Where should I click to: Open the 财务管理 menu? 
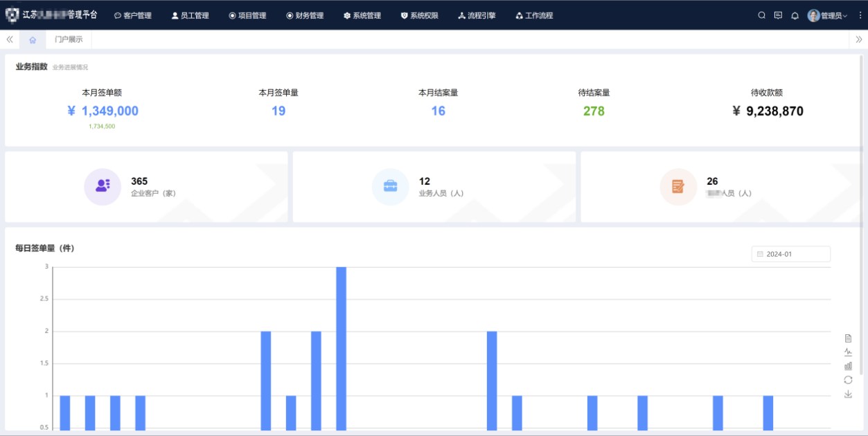305,15
